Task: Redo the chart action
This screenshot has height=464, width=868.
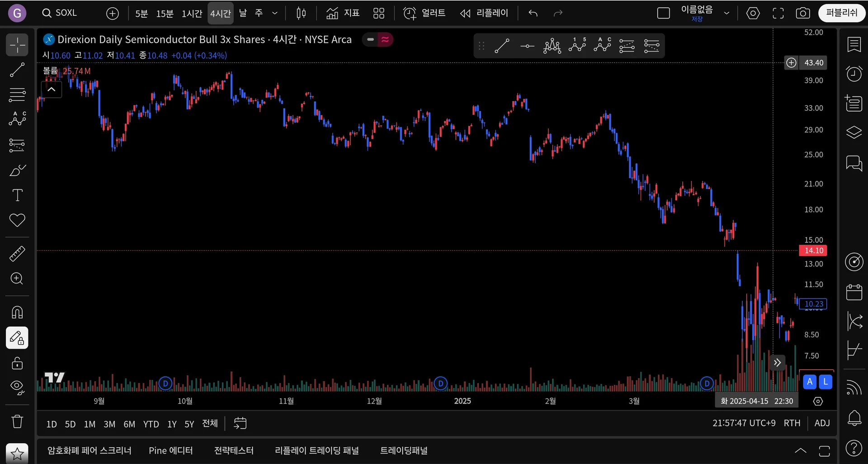Action: pos(558,14)
